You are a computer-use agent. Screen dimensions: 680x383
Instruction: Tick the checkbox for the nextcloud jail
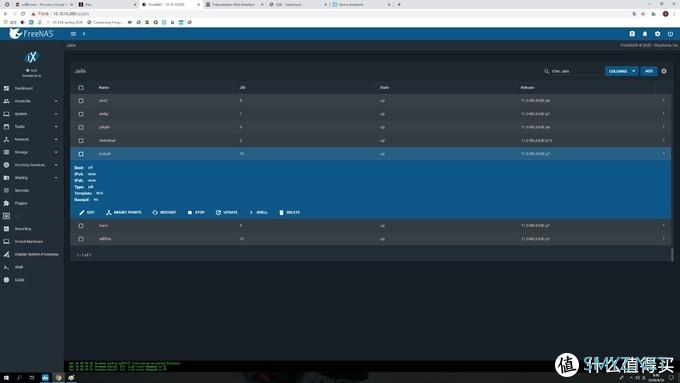[x=81, y=141]
